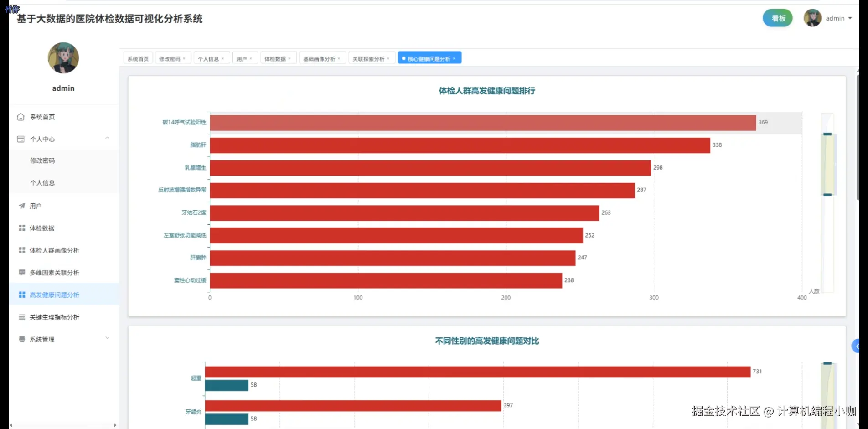
Task: Click the red 超重 bar showing 731
Action: tap(478, 372)
